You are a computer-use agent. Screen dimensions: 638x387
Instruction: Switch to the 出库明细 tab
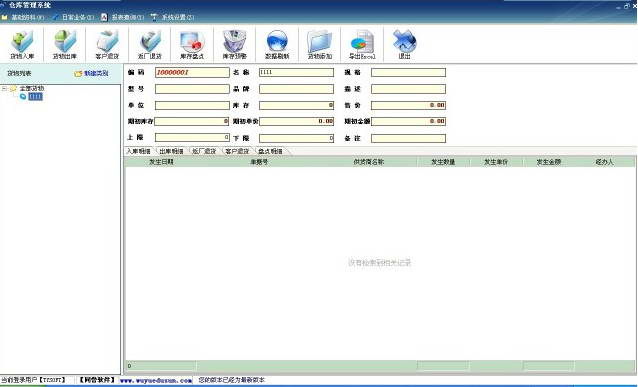tap(171, 151)
